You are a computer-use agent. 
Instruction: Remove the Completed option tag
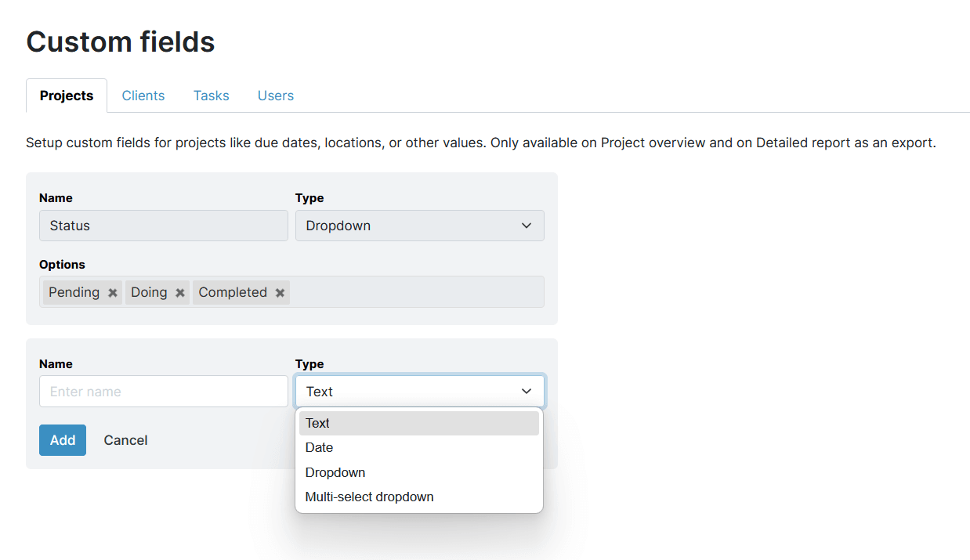(280, 292)
